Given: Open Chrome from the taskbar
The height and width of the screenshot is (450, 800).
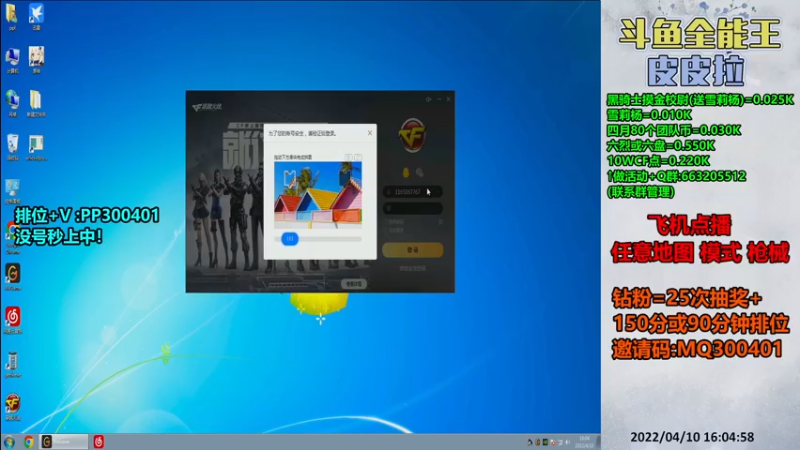Looking at the screenshot, I should tap(29, 442).
